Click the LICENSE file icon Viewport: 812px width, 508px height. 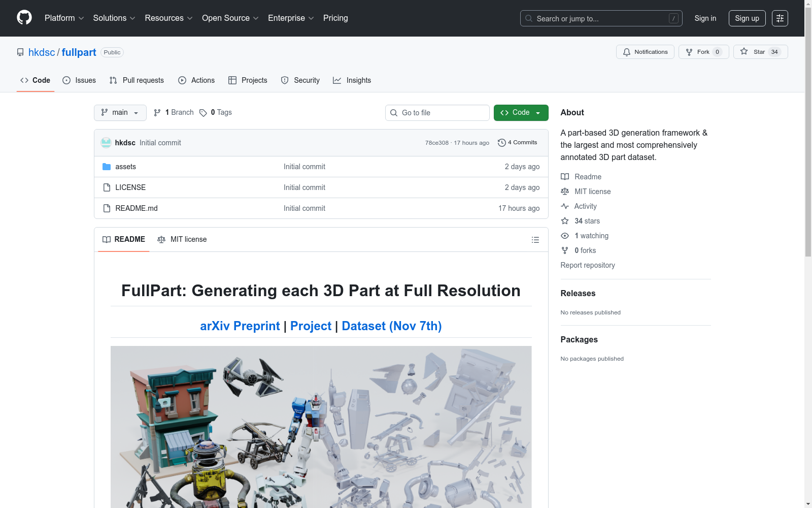107,187
